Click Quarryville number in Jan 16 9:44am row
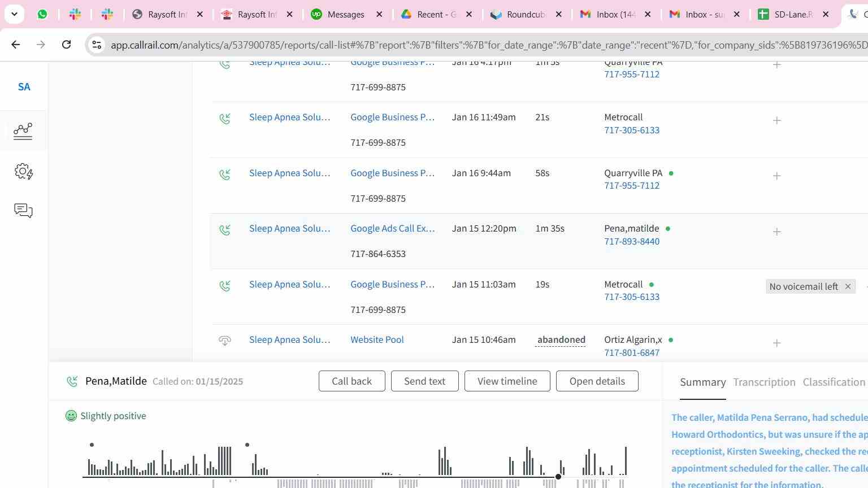This screenshot has width=868, height=488. (632, 186)
